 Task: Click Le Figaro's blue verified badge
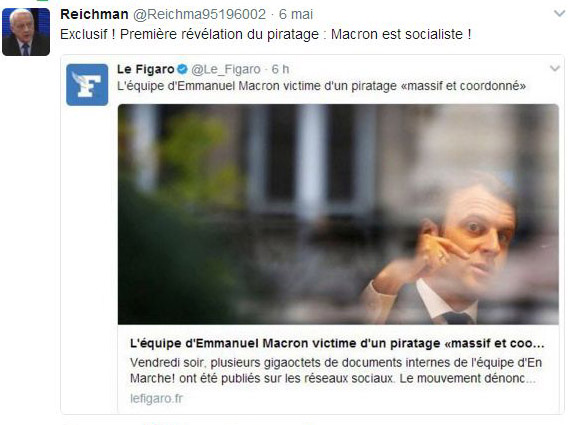tap(182, 69)
